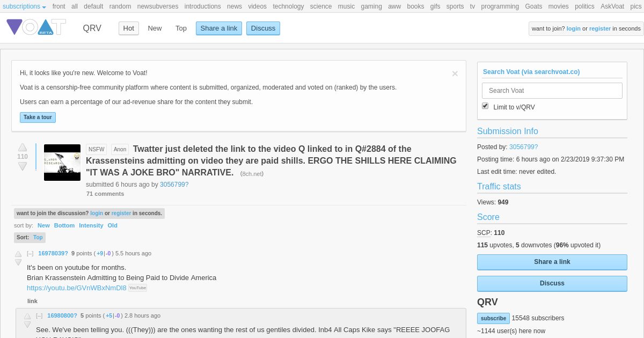Collapse comment by 16980800?

tap(39, 315)
